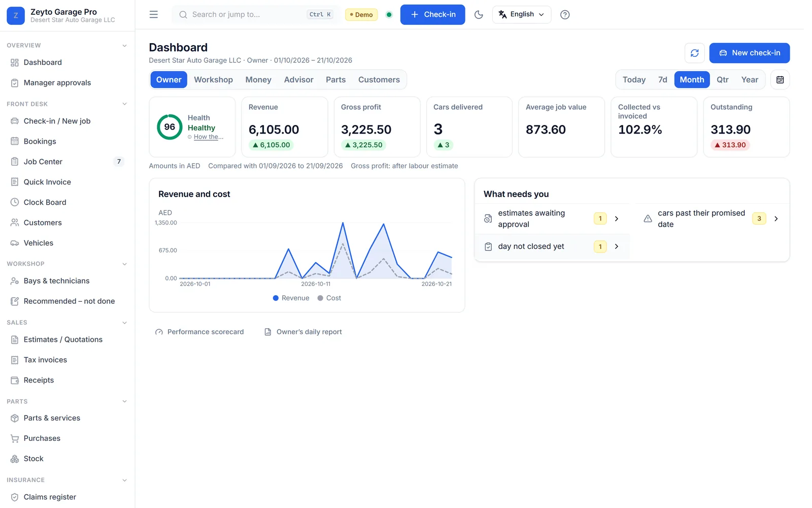Switch to dark mode moon icon
Screen dimensions: 812x508
[x=479, y=15]
